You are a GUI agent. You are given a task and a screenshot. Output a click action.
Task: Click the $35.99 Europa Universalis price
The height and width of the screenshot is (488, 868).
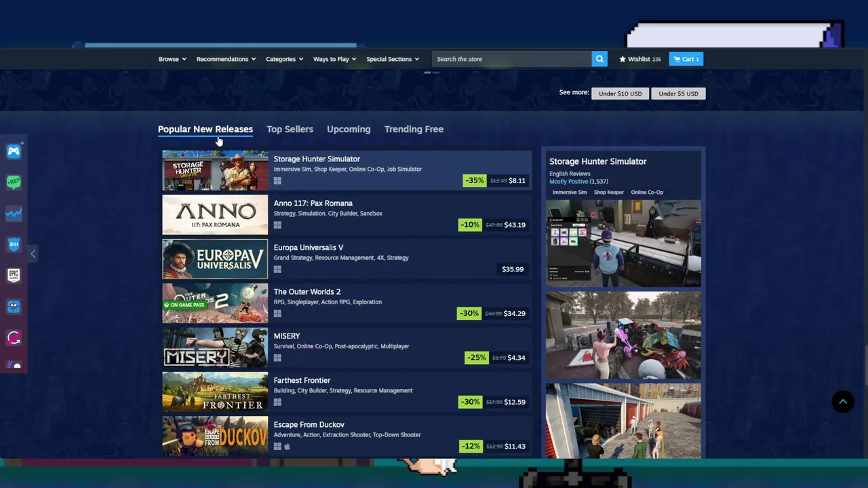pyautogui.click(x=513, y=269)
